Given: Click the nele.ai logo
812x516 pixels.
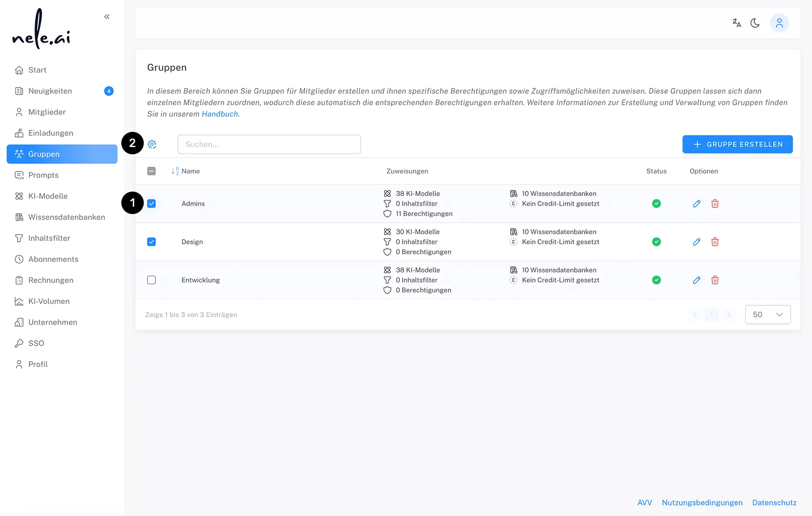Looking at the screenshot, I should (41, 30).
